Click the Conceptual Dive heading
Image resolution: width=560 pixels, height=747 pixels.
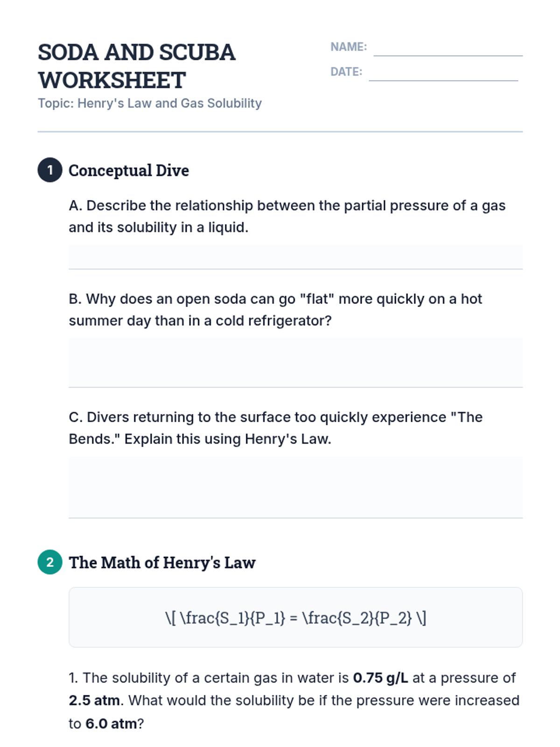coord(129,170)
